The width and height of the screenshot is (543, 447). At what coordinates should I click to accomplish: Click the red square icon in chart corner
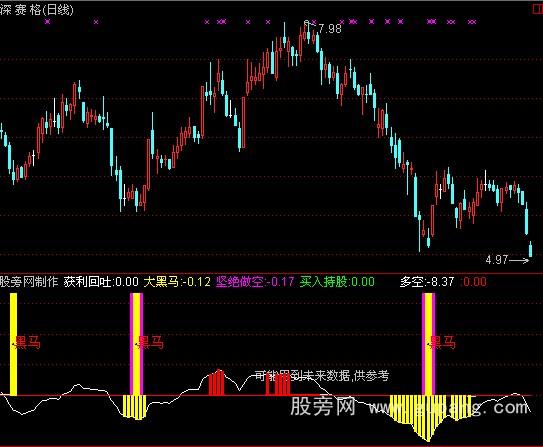click(538, 9)
